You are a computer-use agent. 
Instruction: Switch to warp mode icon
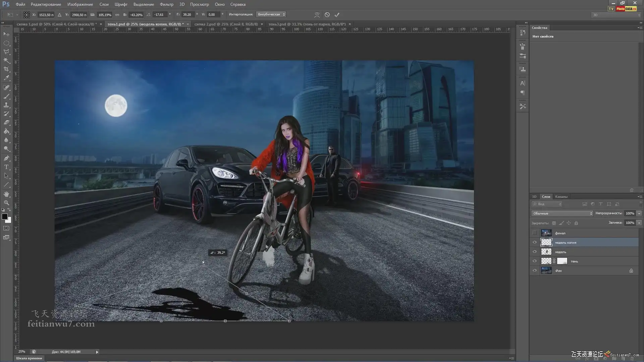317,15
